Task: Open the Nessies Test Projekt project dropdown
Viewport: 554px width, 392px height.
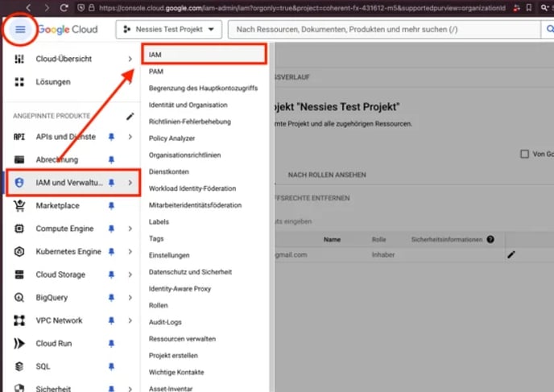Action: coord(168,30)
